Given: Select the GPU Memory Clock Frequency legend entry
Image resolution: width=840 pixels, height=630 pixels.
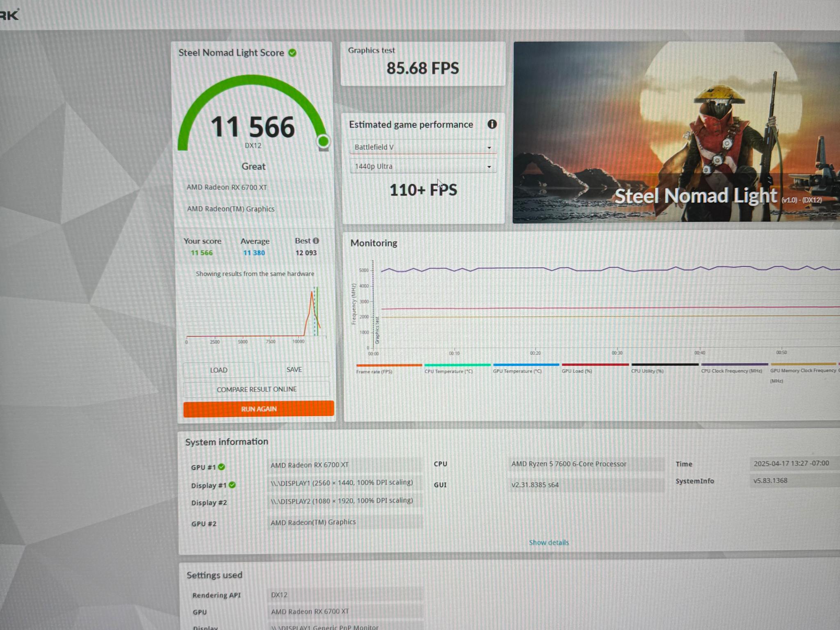Looking at the screenshot, I should click(x=803, y=370).
